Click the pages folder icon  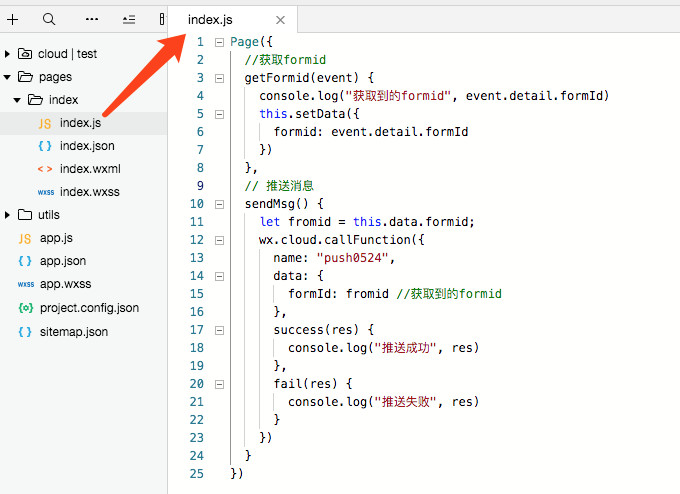[x=25, y=77]
